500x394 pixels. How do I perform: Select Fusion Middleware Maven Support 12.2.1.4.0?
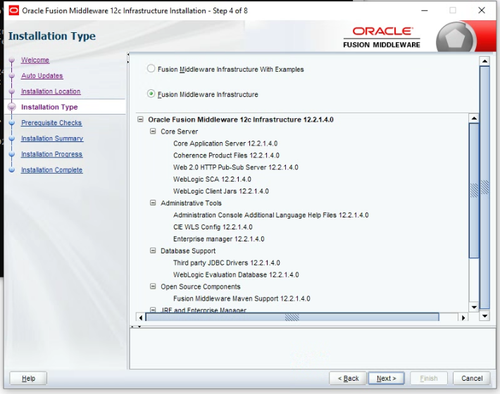tap(242, 298)
